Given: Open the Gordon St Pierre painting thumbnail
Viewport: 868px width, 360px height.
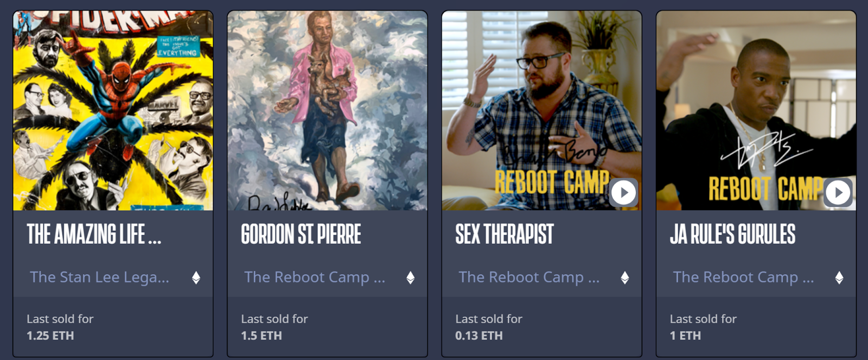Looking at the screenshot, I should point(327,111).
